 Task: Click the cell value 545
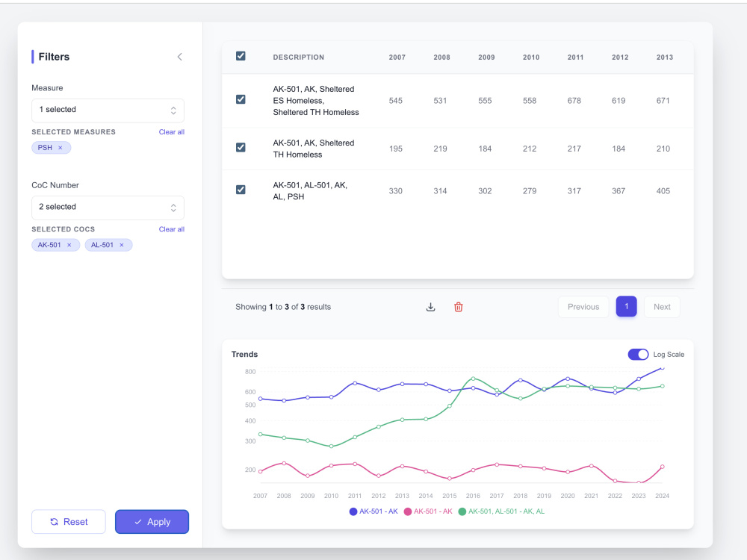pos(395,101)
